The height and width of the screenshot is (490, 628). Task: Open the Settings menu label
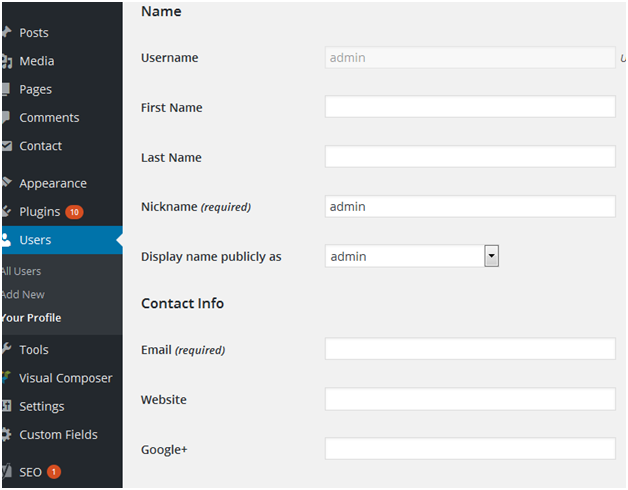coord(42,407)
